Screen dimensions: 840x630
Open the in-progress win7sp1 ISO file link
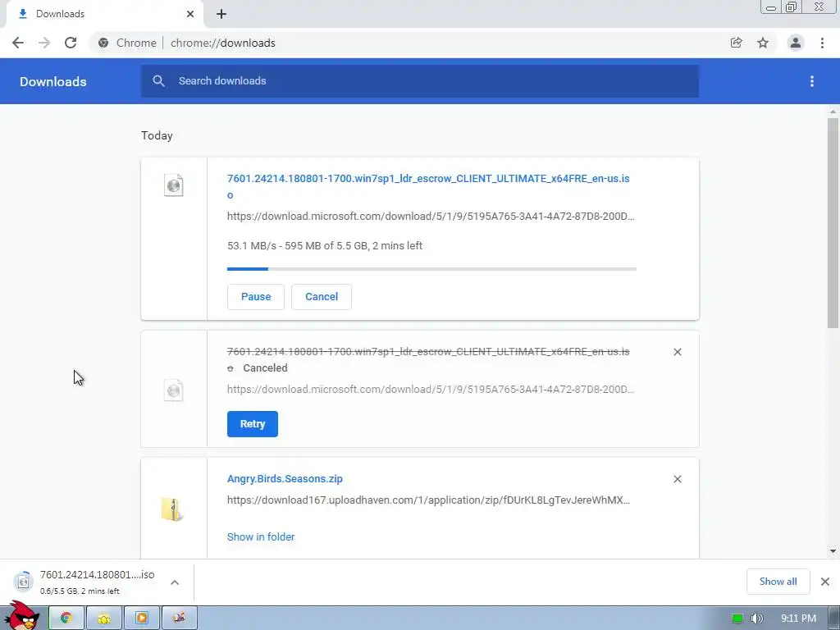[x=428, y=186]
